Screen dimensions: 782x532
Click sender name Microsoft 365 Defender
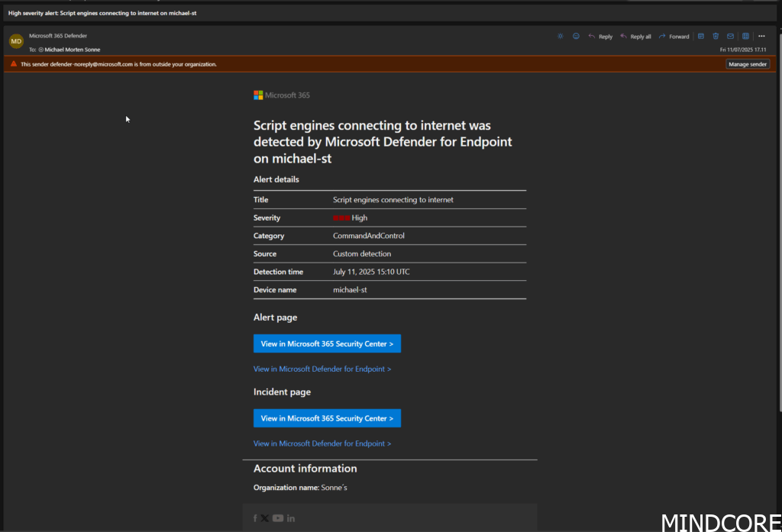point(58,36)
